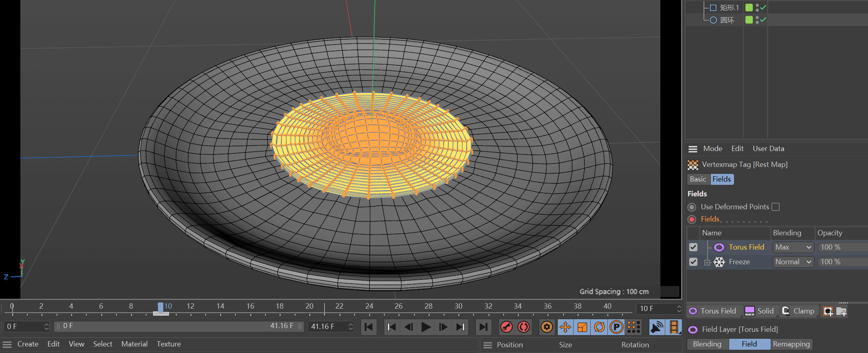The height and width of the screenshot is (353, 868).
Task: Play the animation forwards
Action: point(426,327)
